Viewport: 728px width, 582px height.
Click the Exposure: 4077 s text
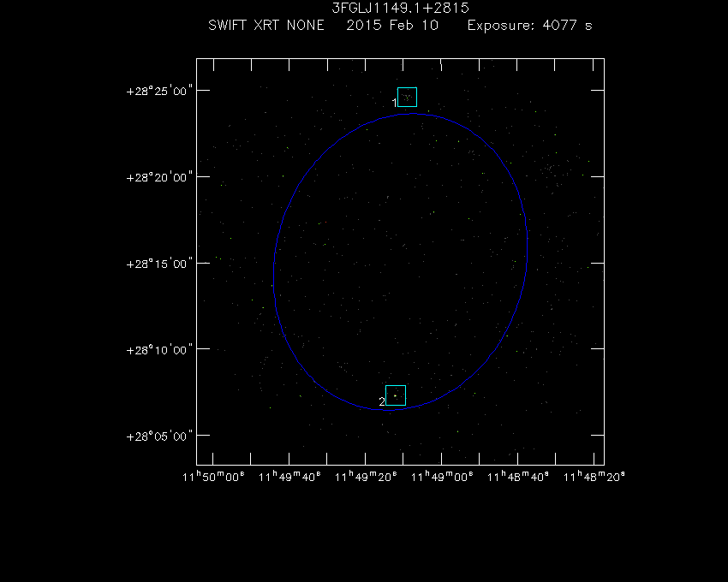pyautogui.click(x=530, y=25)
